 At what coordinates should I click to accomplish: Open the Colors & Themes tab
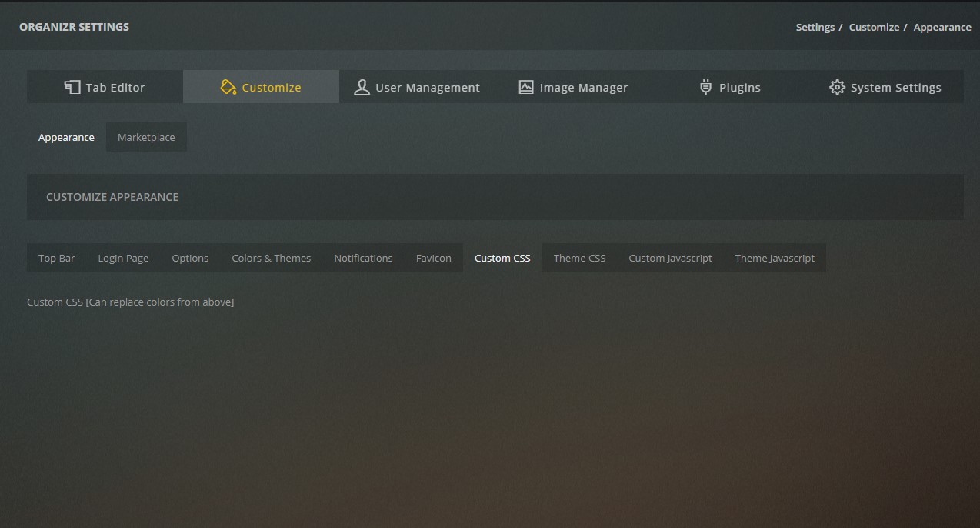(x=272, y=258)
